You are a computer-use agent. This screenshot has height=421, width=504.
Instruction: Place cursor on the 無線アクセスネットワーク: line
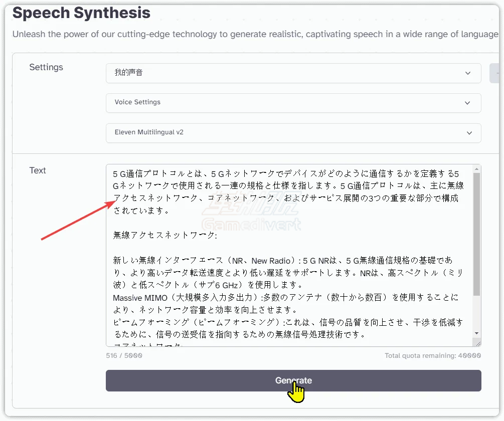point(165,235)
